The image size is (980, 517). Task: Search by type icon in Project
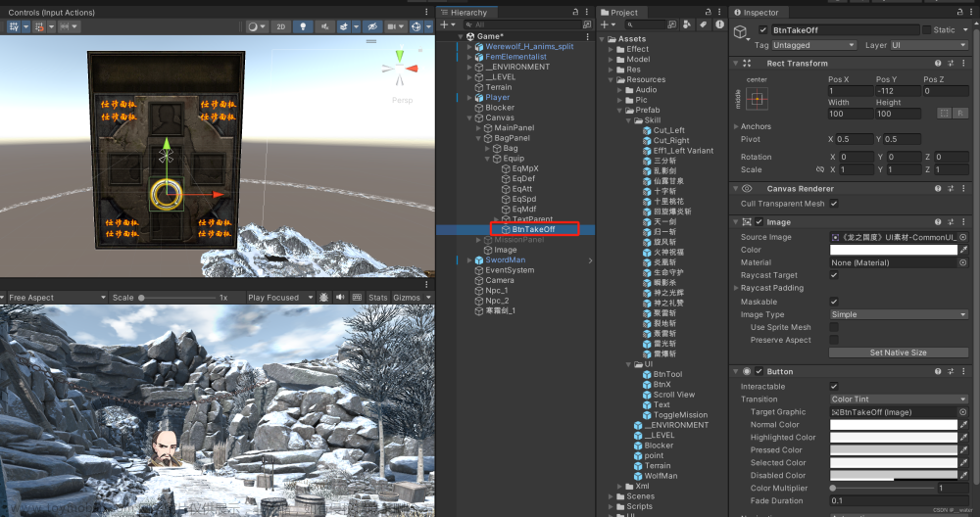[687, 24]
